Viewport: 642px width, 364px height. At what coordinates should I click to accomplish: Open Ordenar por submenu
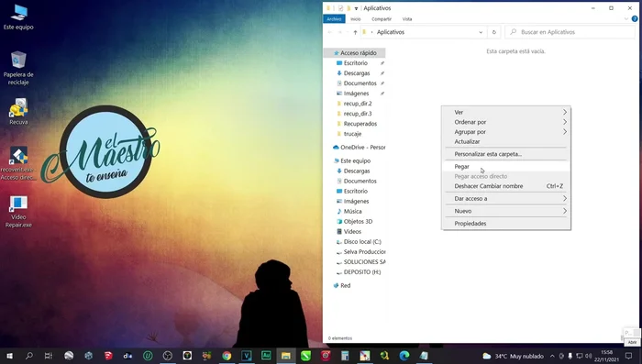point(506,122)
